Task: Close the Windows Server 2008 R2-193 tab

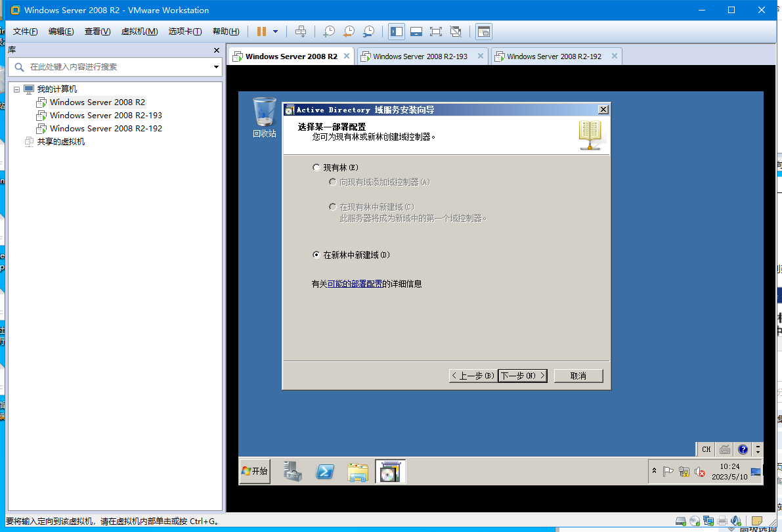Action: click(x=480, y=56)
